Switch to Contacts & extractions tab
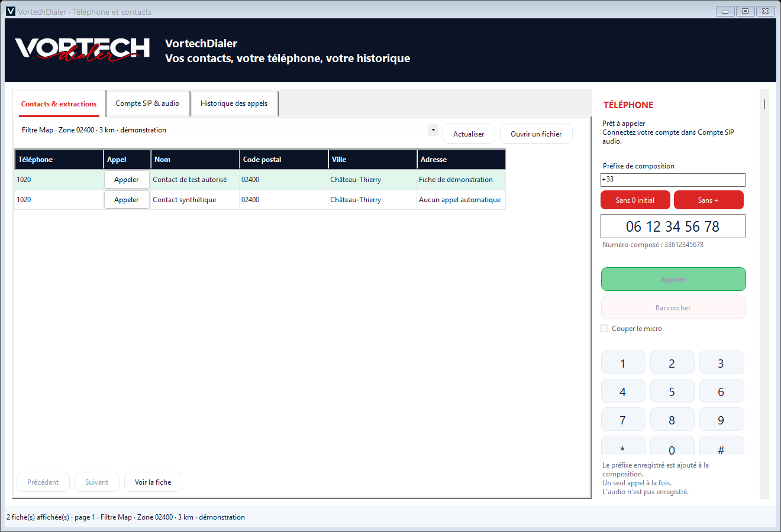Image resolution: width=781 pixels, height=532 pixels. (59, 104)
